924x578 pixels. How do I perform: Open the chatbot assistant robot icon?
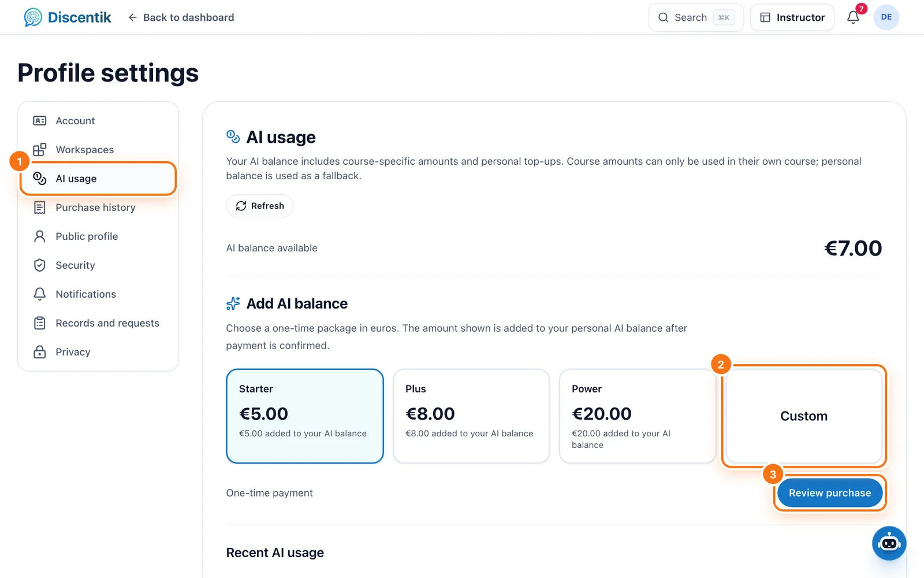tap(889, 543)
